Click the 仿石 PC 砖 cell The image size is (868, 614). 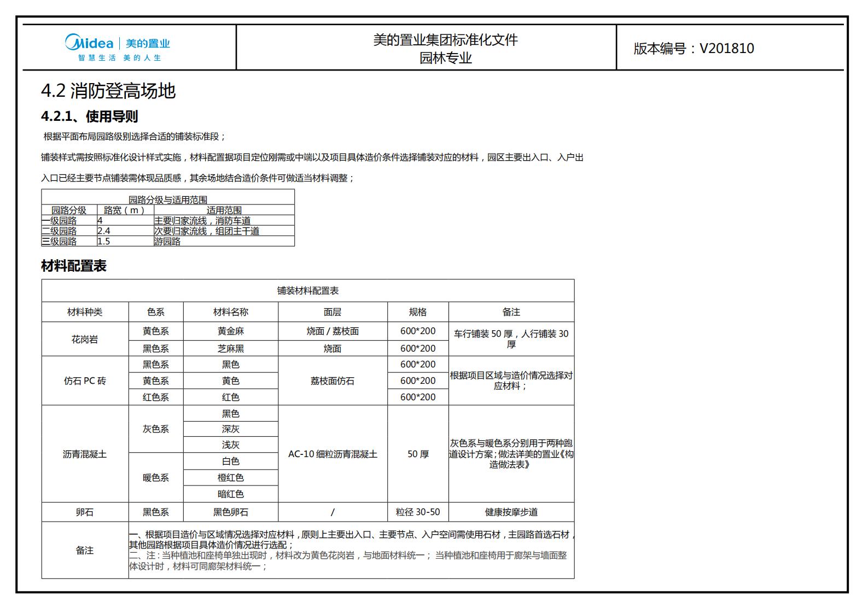pyautogui.click(x=85, y=381)
